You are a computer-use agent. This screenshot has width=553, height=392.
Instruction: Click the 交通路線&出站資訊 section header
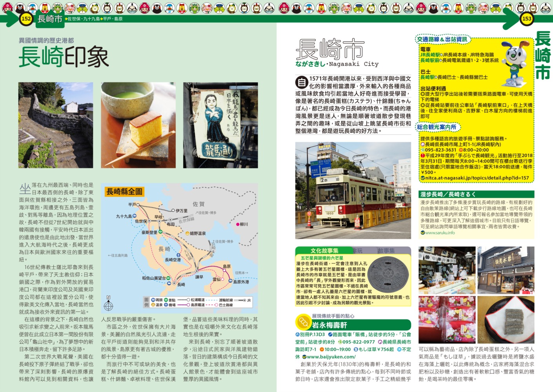tap(442, 39)
